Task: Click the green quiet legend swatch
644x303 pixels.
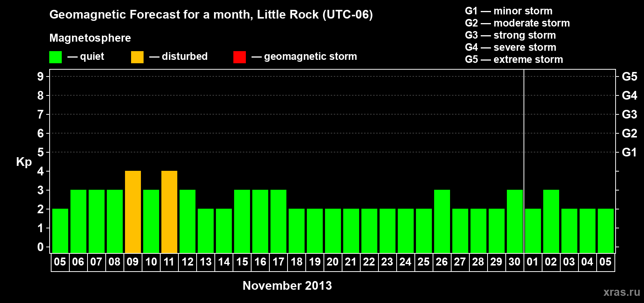Action: coord(56,57)
